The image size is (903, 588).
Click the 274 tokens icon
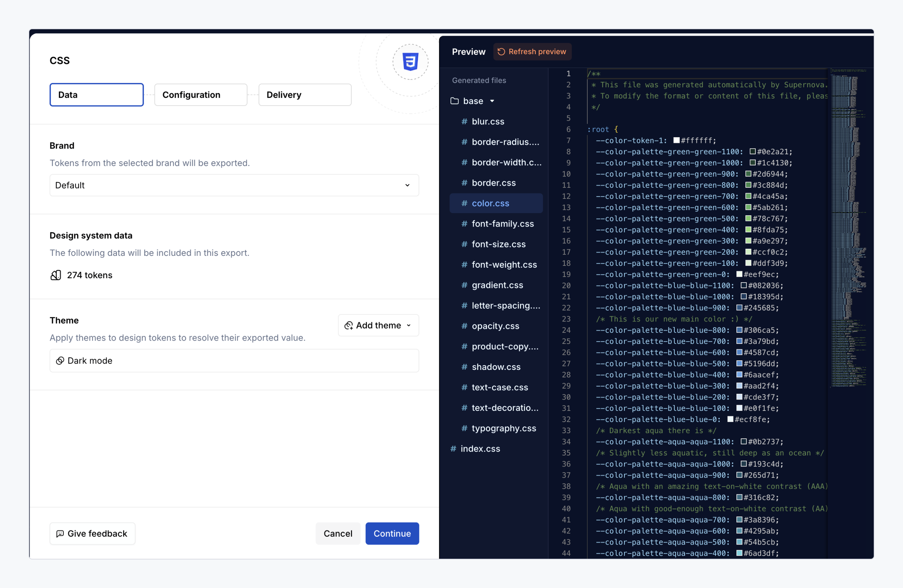[x=56, y=275]
